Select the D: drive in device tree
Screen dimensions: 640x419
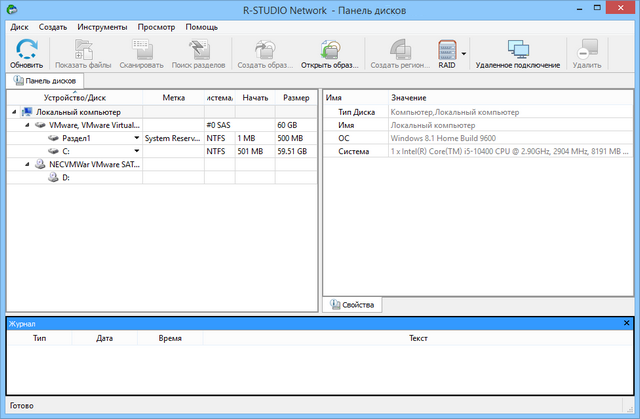[66, 177]
